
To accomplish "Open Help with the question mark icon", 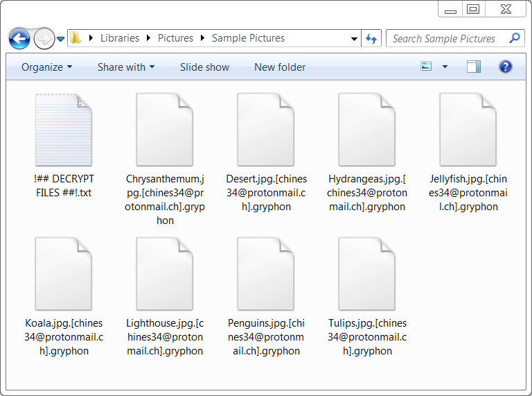I will (x=506, y=67).
